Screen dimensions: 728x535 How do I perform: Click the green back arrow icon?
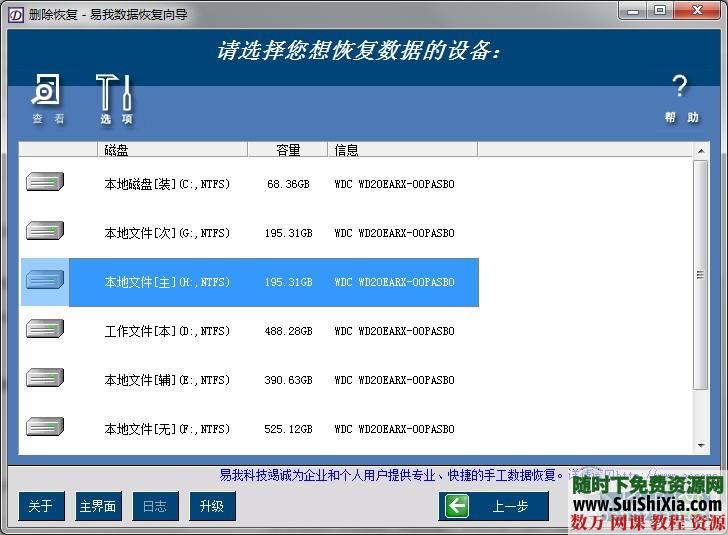click(x=457, y=506)
